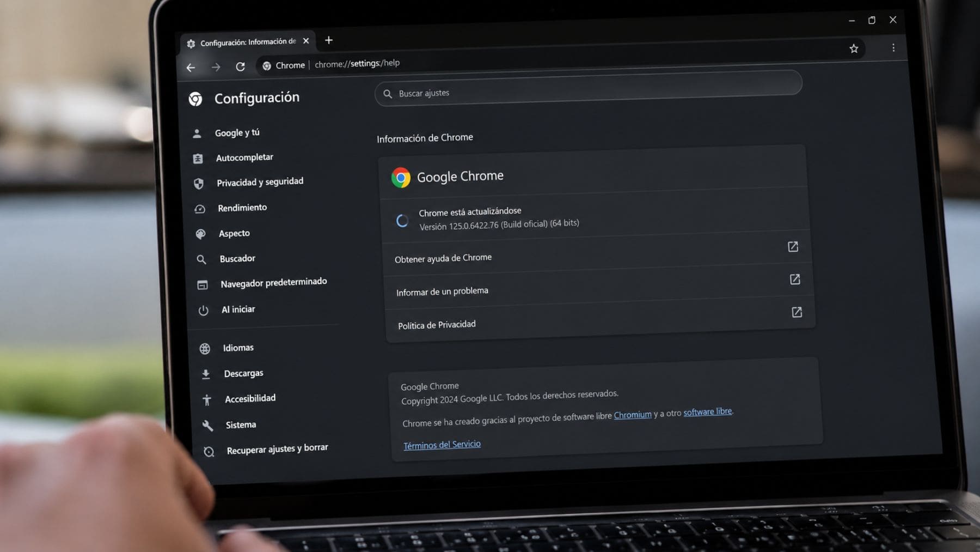Image resolution: width=980 pixels, height=552 pixels.
Task: Restore down the Chrome window
Action: (x=872, y=20)
